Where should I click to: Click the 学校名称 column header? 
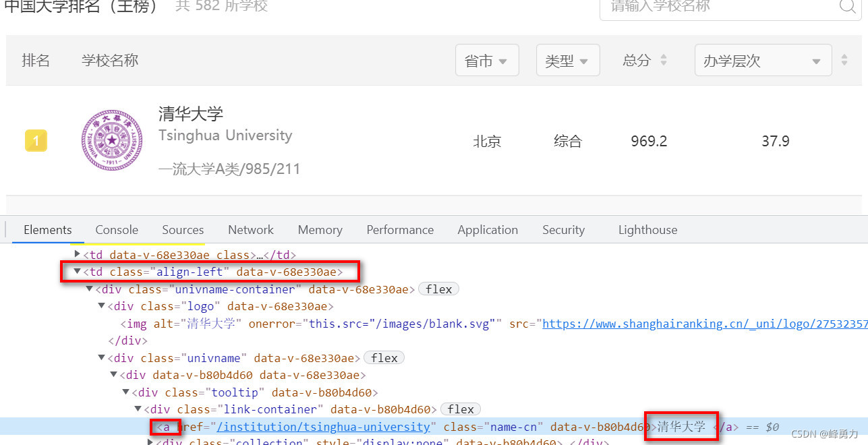tap(110, 61)
